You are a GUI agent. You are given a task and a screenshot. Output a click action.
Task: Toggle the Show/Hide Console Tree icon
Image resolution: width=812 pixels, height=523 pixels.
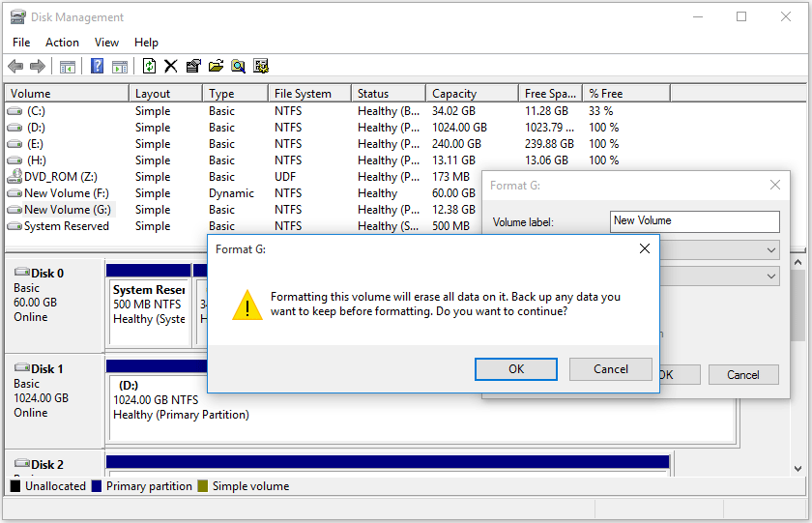click(x=68, y=67)
